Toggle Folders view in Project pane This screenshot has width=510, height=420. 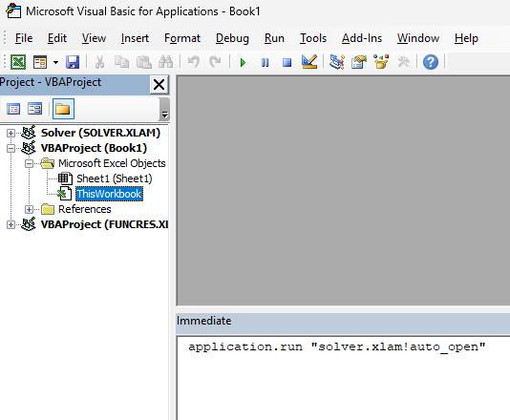click(x=63, y=109)
